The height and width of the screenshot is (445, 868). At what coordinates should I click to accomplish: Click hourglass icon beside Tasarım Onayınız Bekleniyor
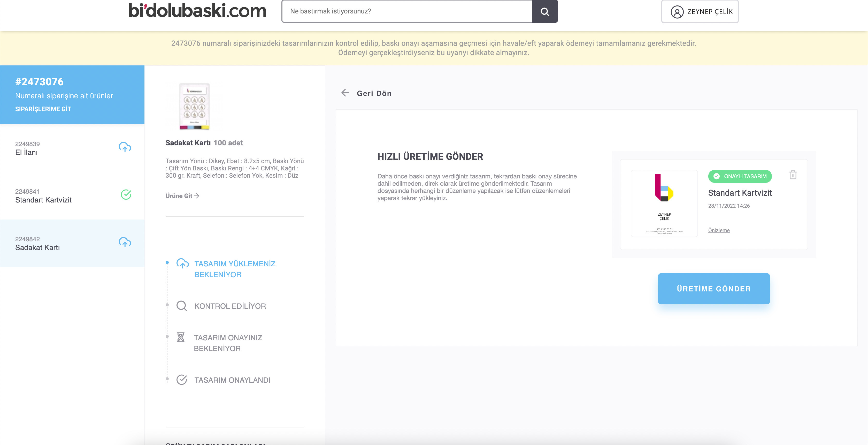click(x=181, y=337)
